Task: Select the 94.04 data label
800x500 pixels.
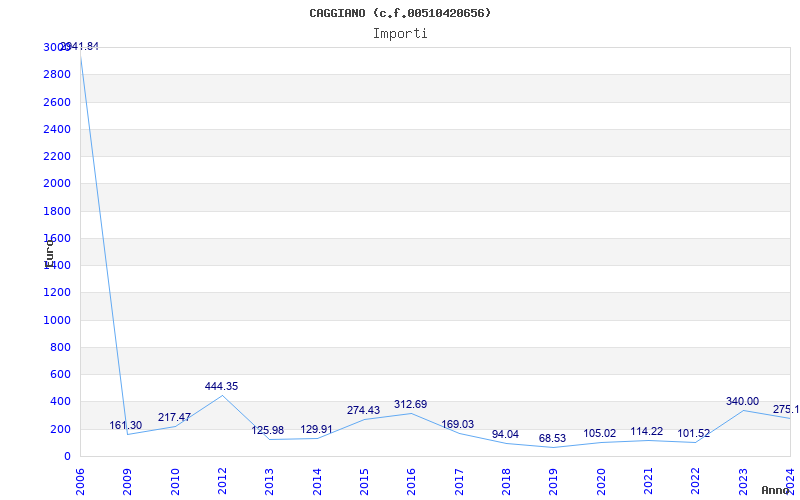Action: (x=505, y=434)
